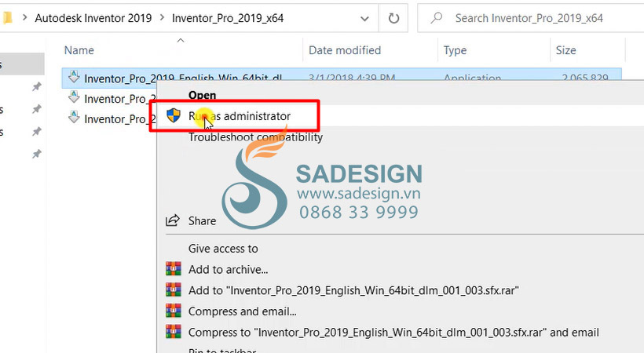Click chevron before Inventor_Pro_2019_x64 breadcrumb
This screenshot has width=644, height=353.
(162, 17)
